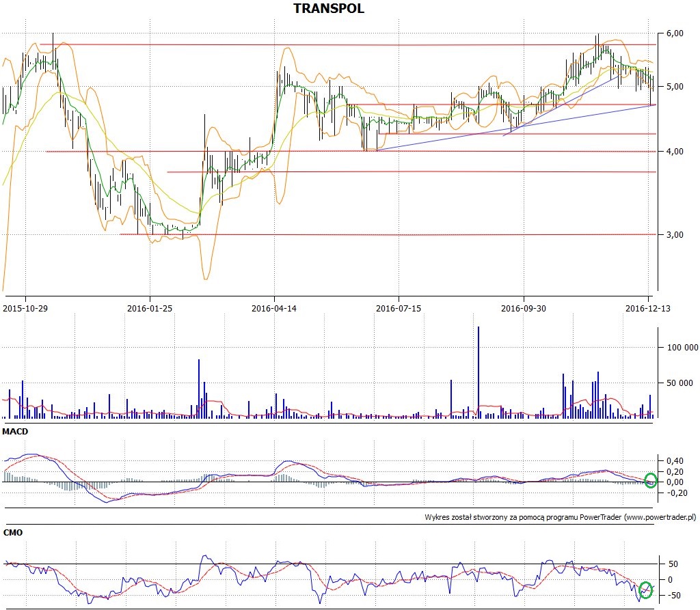Select the 100 000 volume axis label
Image resolution: width=700 pixels, height=610 pixels.
(682, 348)
